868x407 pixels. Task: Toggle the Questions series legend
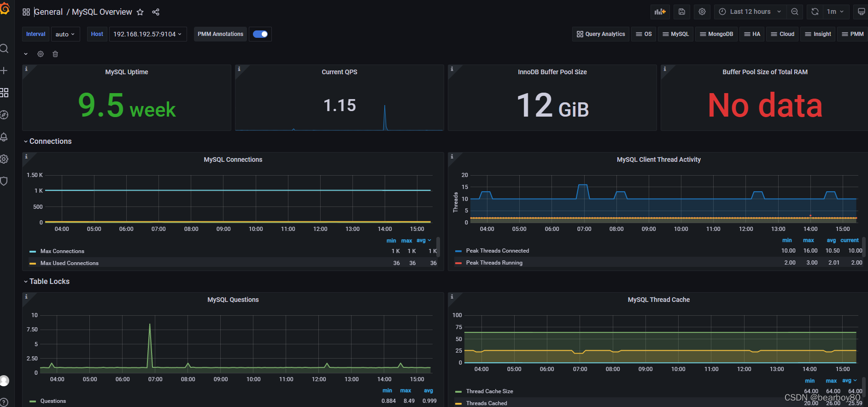click(53, 401)
